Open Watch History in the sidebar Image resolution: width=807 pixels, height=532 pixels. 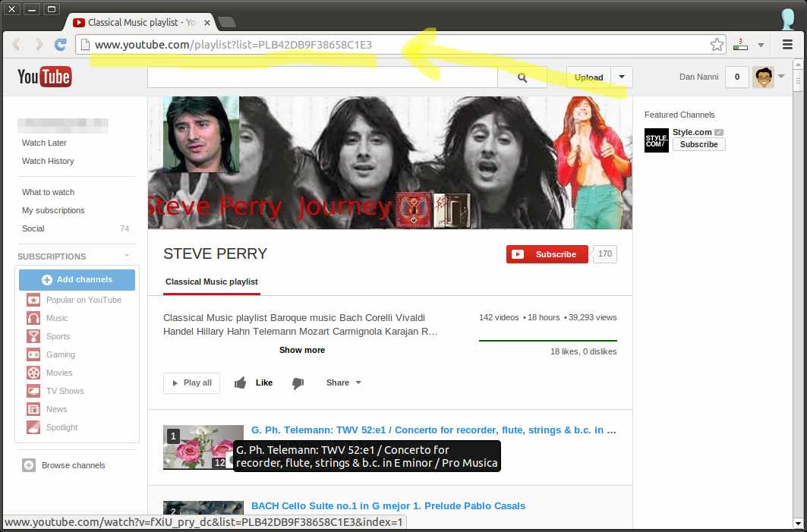(48, 162)
